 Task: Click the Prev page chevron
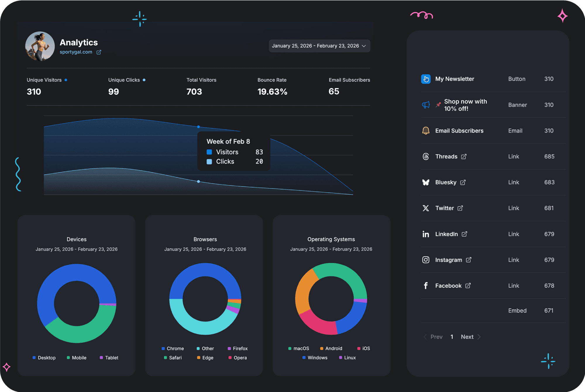click(x=425, y=337)
